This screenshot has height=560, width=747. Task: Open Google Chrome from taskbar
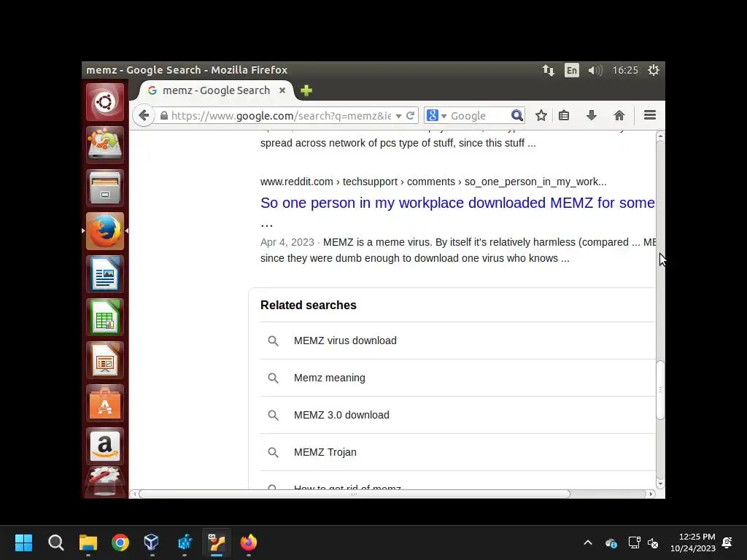point(120,542)
